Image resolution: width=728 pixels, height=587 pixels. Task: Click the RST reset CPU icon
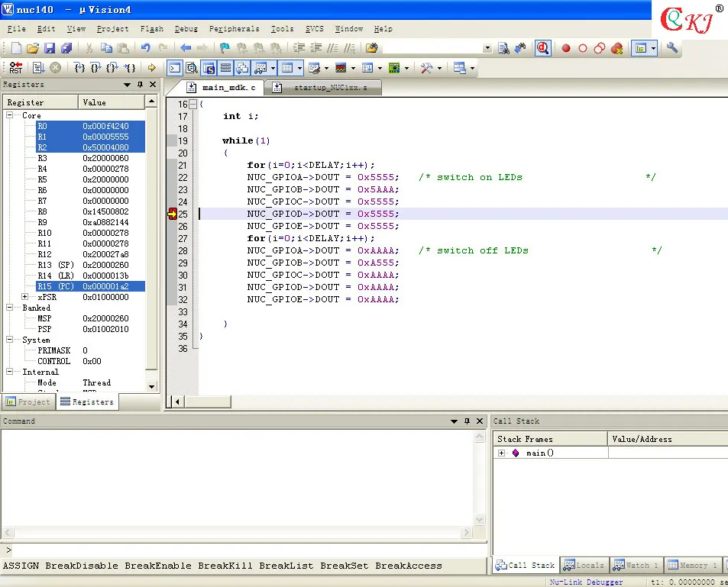click(15, 68)
